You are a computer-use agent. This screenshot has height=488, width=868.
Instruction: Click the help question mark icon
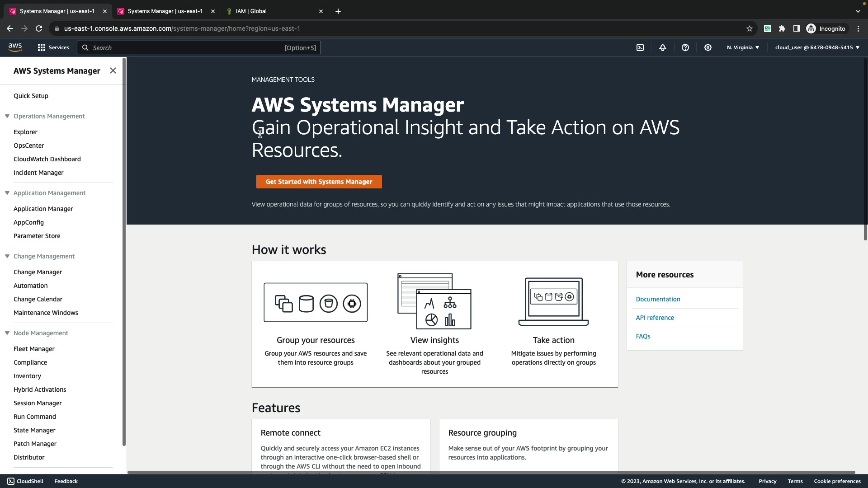point(685,47)
